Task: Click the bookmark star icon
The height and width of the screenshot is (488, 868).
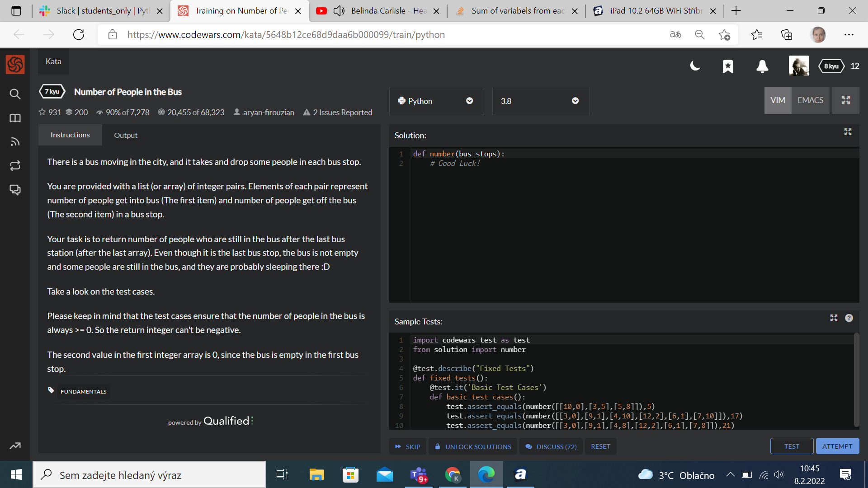Action: coord(728,66)
